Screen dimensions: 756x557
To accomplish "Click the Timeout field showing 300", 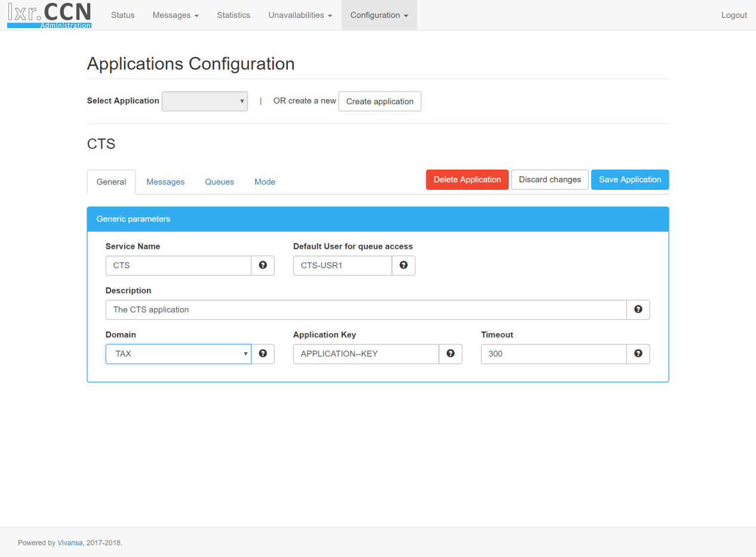I will (554, 354).
